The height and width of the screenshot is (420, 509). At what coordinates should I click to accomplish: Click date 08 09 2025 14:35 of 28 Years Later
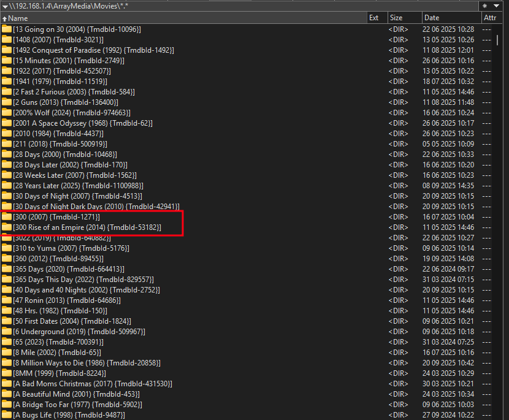tap(448, 186)
